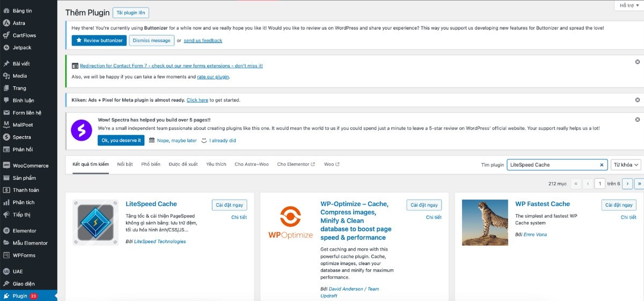
Task: Clear the plugin search field text
Action: (x=602, y=165)
